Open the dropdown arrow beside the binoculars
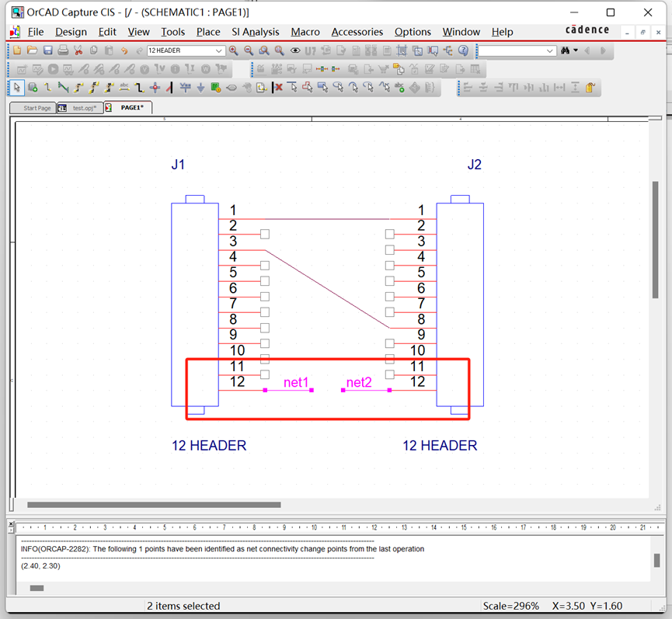Image resolution: width=672 pixels, height=619 pixels. coord(576,50)
